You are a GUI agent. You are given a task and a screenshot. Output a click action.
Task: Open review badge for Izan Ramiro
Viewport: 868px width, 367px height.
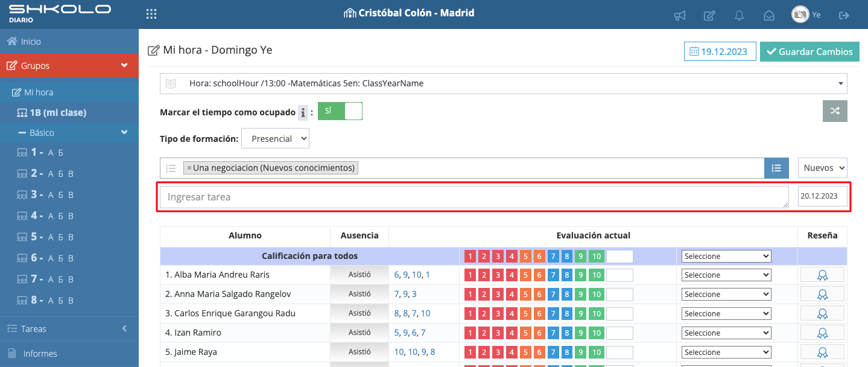point(822,333)
